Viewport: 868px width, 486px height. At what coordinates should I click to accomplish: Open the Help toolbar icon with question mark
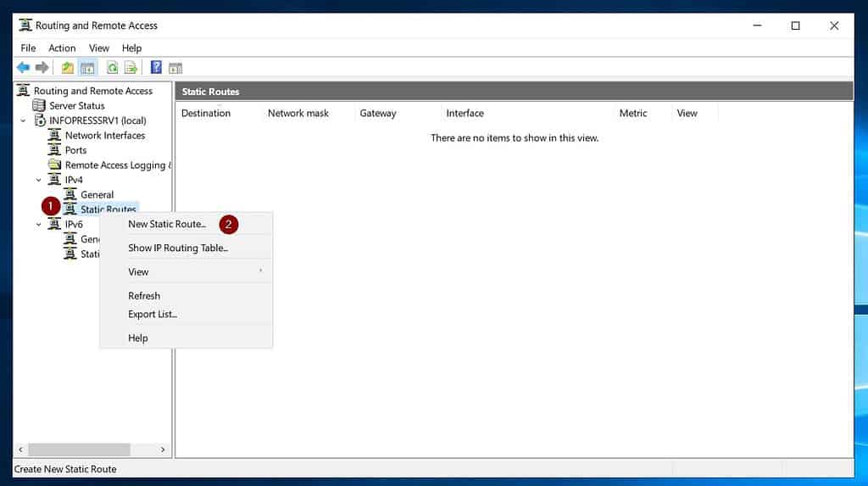tap(156, 68)
